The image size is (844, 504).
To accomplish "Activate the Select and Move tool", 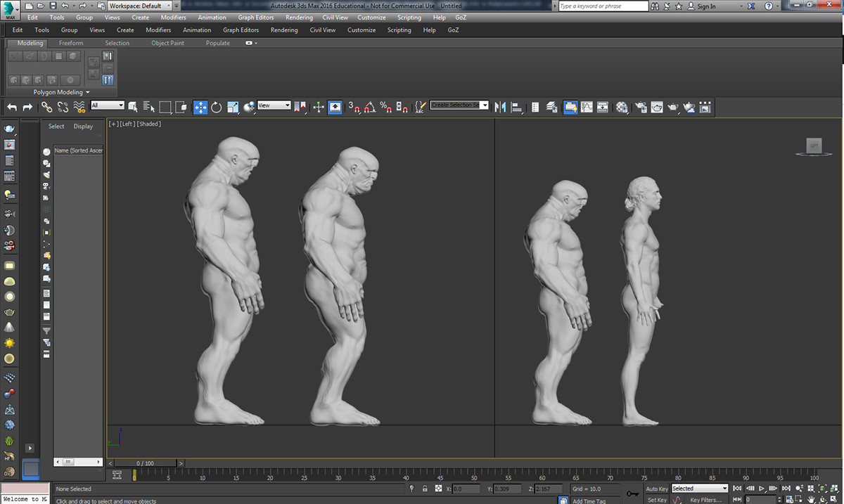I will click(200, 107).
